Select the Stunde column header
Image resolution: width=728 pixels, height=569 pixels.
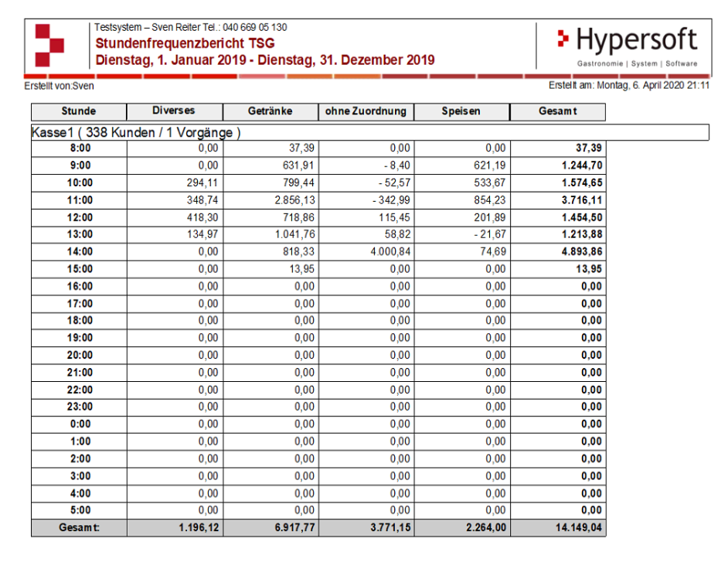pos(79,111)
